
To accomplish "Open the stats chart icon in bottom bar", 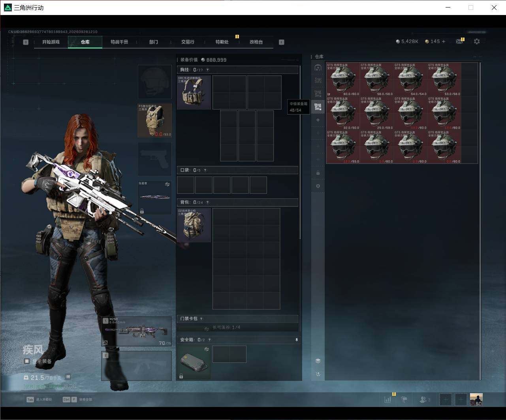I will tap(388, 399).
